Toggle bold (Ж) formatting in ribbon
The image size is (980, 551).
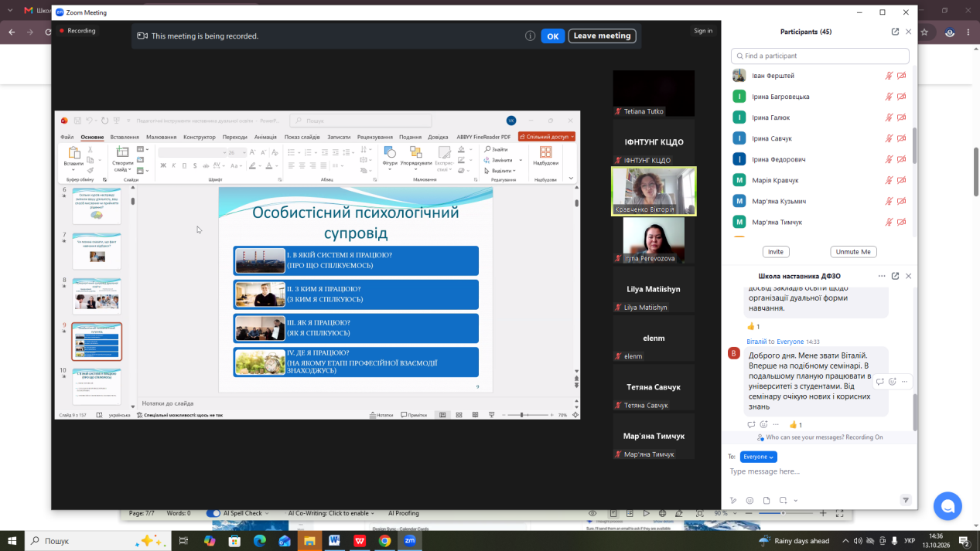point(163,165)
